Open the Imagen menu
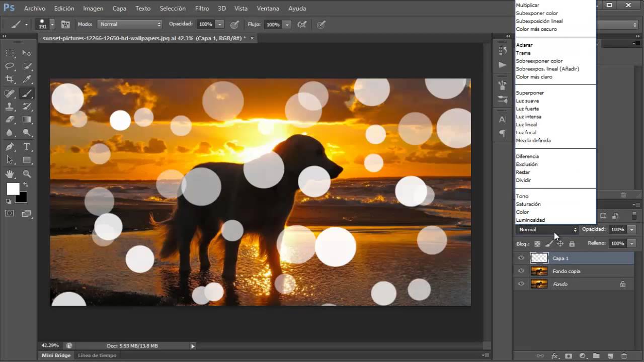Image resolution: width=644 pixels, height=362 pixels. (93, 9)
